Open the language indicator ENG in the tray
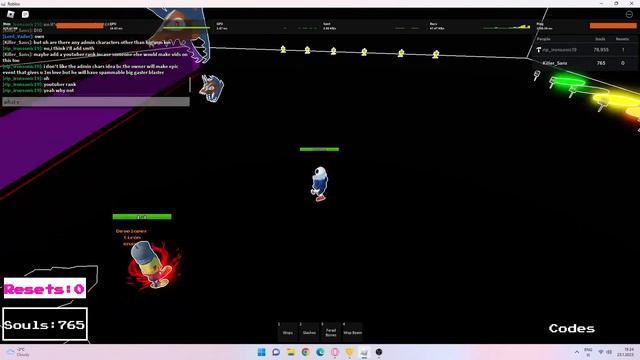This screenshot has height=360, width=640. click(588, 352)
